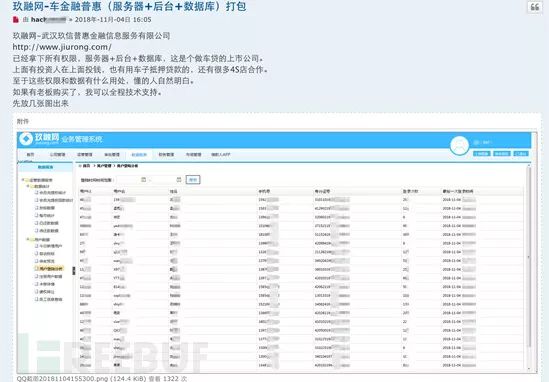Screen dimensions: 549x382
Task: Click the light blue header of the left sidebar
Action: point(46,167)
